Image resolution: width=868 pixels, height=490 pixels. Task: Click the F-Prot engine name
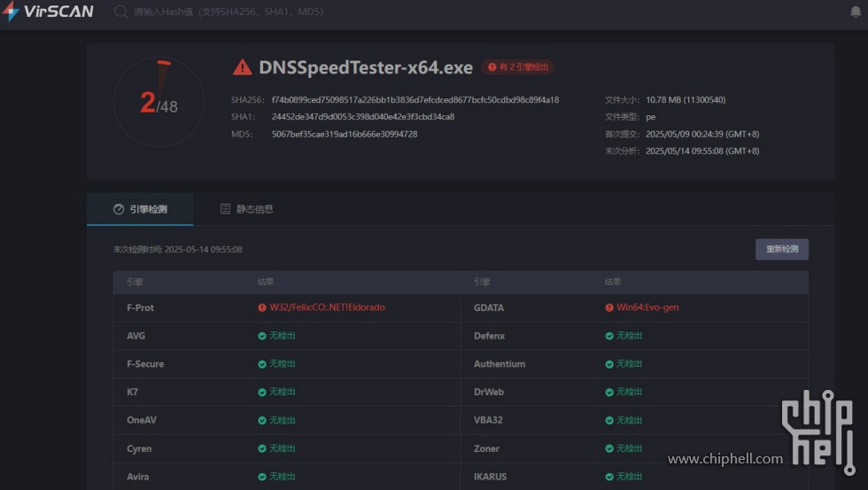pyautogui.click(x=141, y=307)
